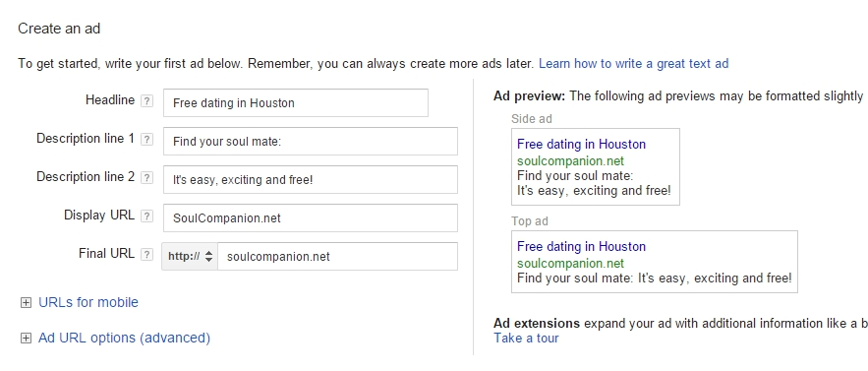Focus the Headline text field
Viewport: 868px width, 371px height.
[x=296, y=102]
